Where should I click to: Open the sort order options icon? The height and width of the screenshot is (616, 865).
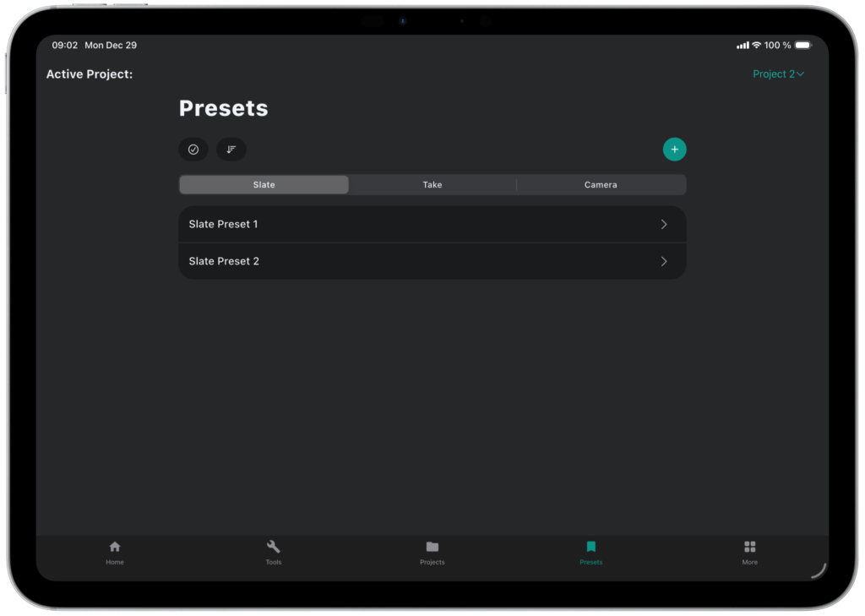pos(231,150)
